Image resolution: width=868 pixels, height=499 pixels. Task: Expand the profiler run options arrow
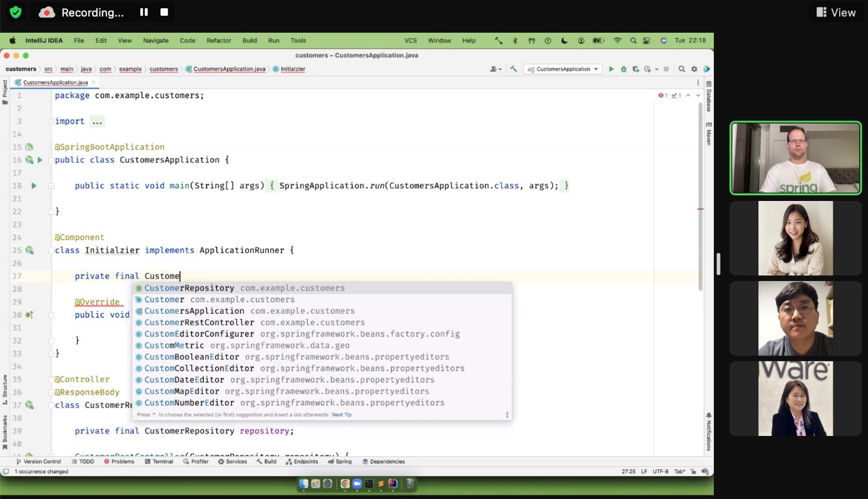pyautogui.click(x=657, y=69)
